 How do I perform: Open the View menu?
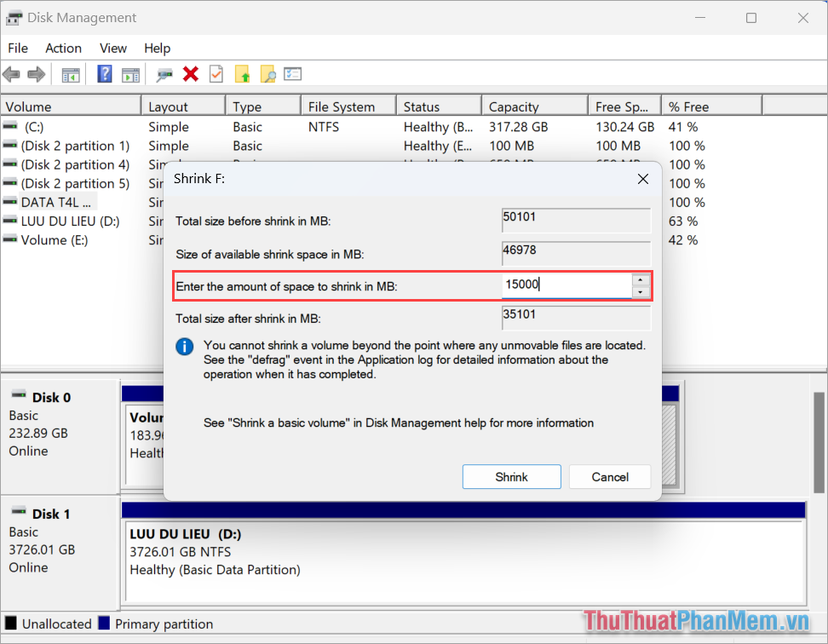[x=112, y=48]
